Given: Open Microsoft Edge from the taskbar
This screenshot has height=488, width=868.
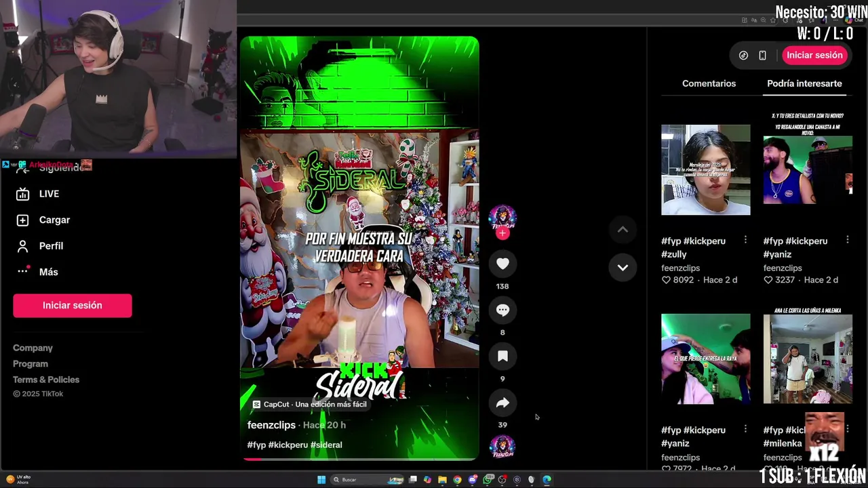Looking at the screenshot, I should click(x=547, y=480).
